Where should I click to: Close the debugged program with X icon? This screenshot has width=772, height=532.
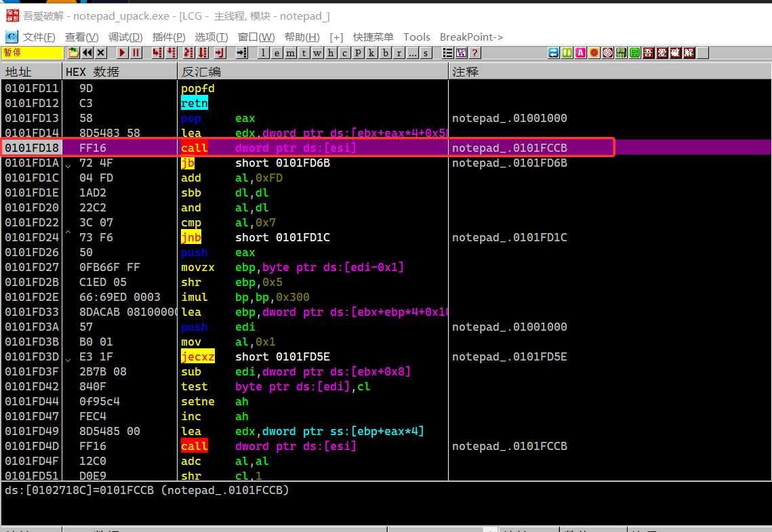101,53
